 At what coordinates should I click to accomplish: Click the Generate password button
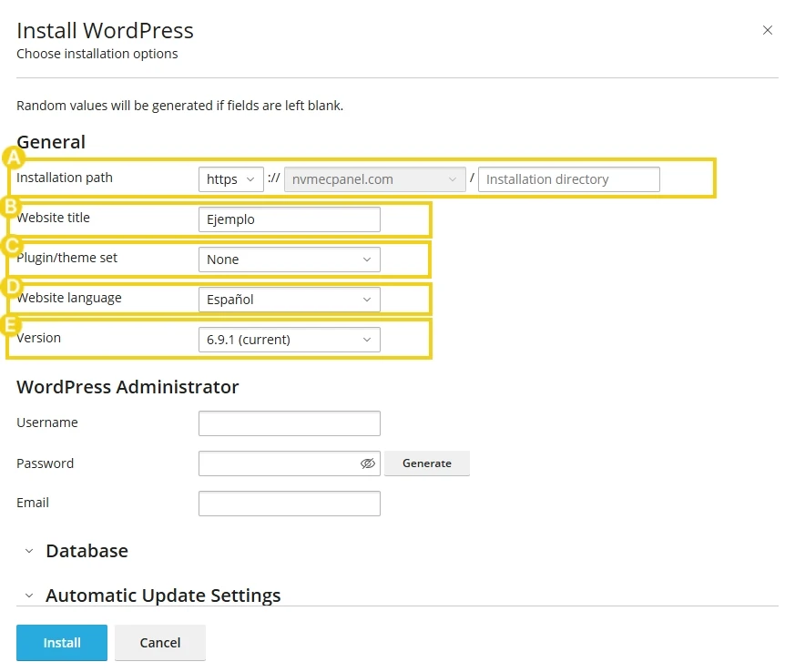[x=426, y=463]
